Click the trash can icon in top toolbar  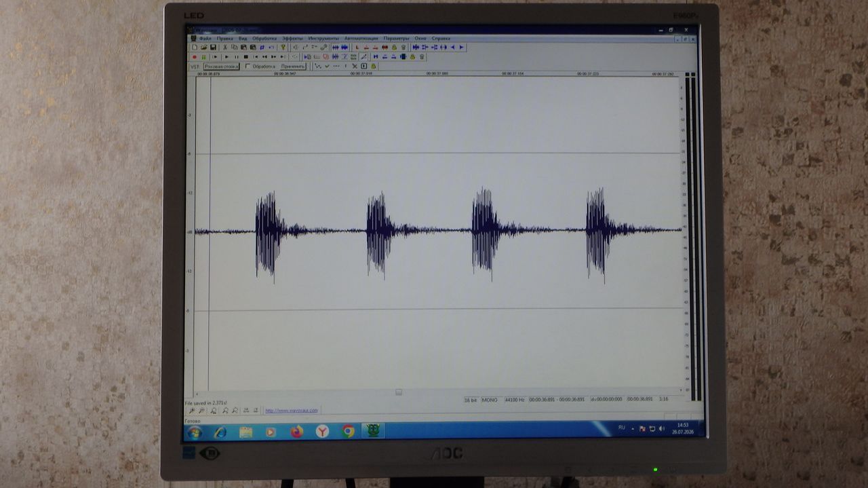[x=403, y=47]
